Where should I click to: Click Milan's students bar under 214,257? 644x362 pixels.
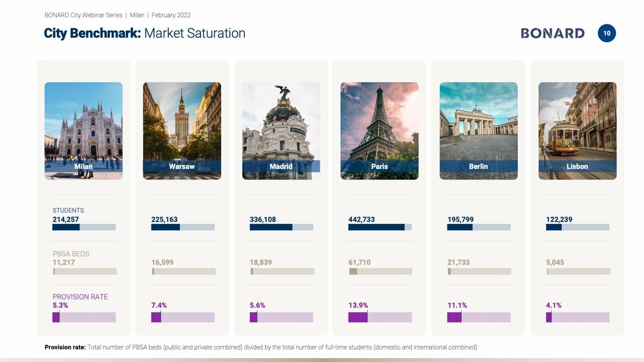(x=84, y=227)
